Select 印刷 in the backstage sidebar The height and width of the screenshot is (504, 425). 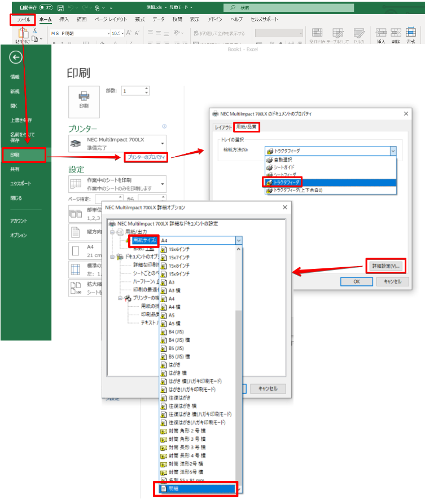point(24,155)
